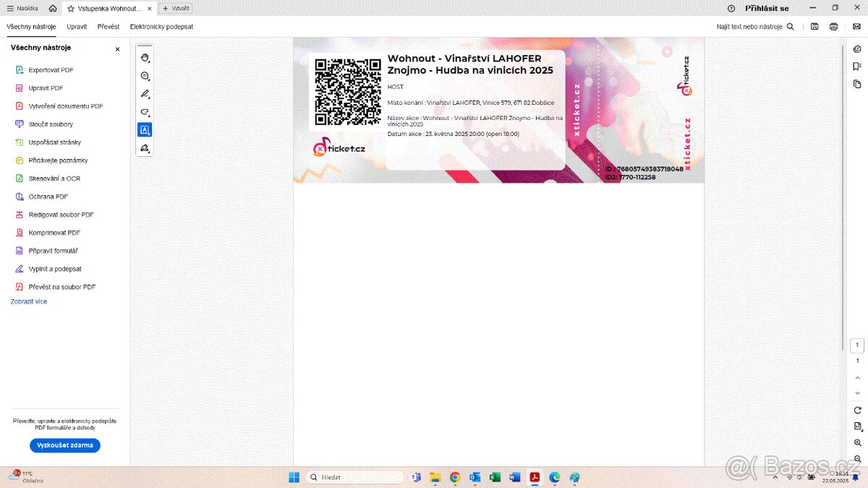Image resolution: width=868 pixels, height=488 pixels.
Task: Open Redigovat soubor PDF
Action: click(55, 215)
